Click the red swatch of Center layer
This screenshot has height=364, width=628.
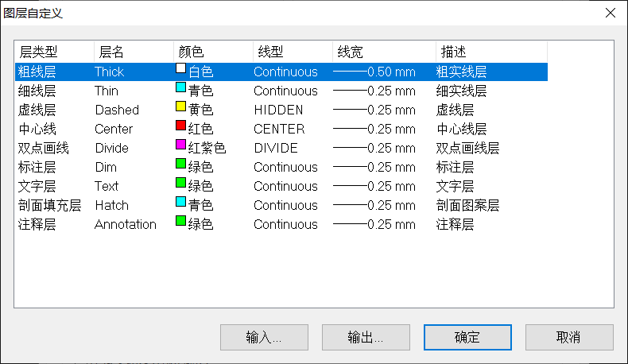[x=180, y=126]
